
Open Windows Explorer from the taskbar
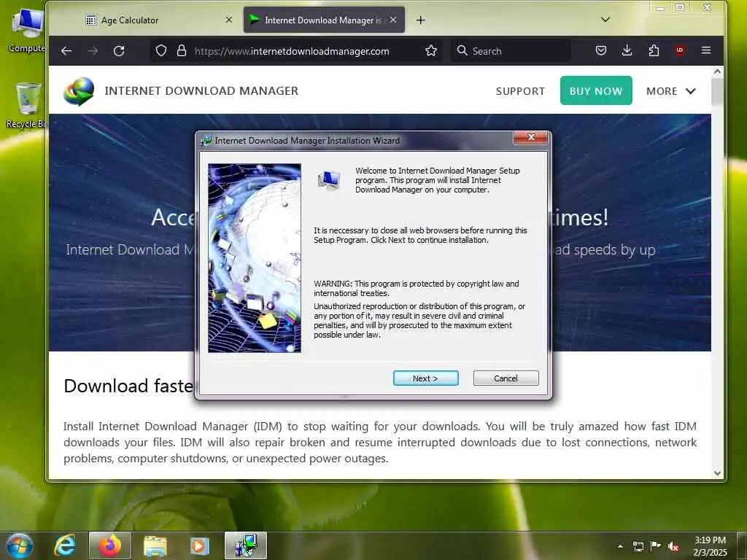tap(155, 546)
